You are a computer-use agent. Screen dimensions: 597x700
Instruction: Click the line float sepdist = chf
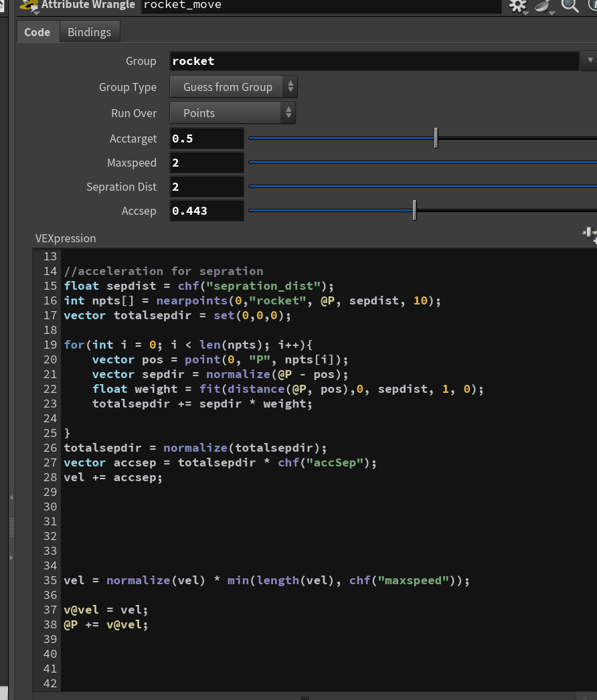pyautogui.click(x=199, y=286)
